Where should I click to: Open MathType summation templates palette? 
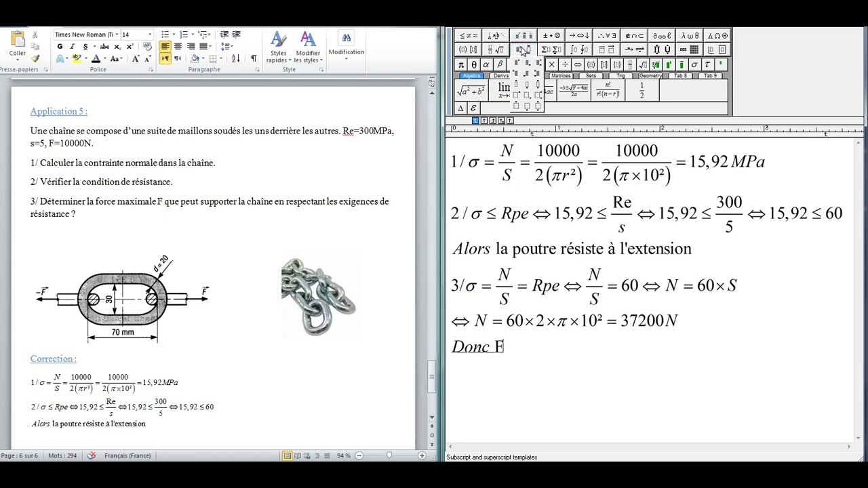point(552,49)
